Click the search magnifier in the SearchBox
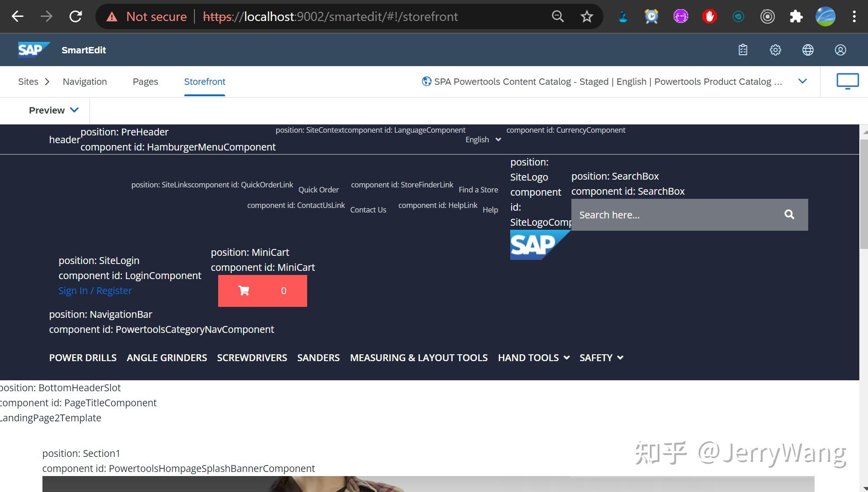Viewport: 868px width, 492px height. coord(789,214)
